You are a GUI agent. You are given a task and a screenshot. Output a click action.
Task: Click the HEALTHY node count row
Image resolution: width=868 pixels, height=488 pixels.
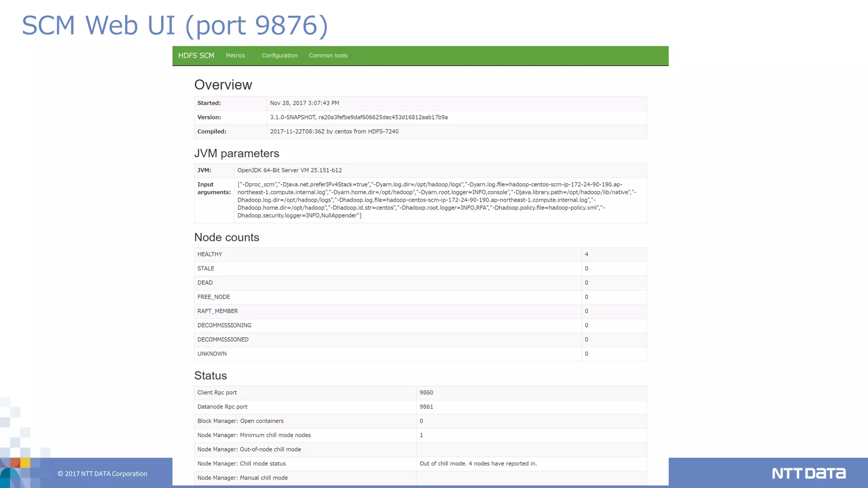click(x=210, y=254)
